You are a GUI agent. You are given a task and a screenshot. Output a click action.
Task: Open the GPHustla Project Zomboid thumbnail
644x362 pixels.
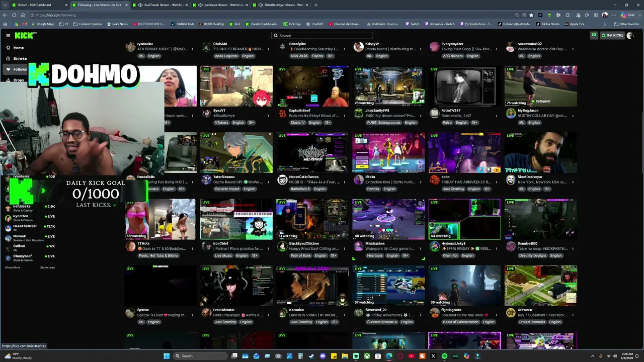click(541, 286)
